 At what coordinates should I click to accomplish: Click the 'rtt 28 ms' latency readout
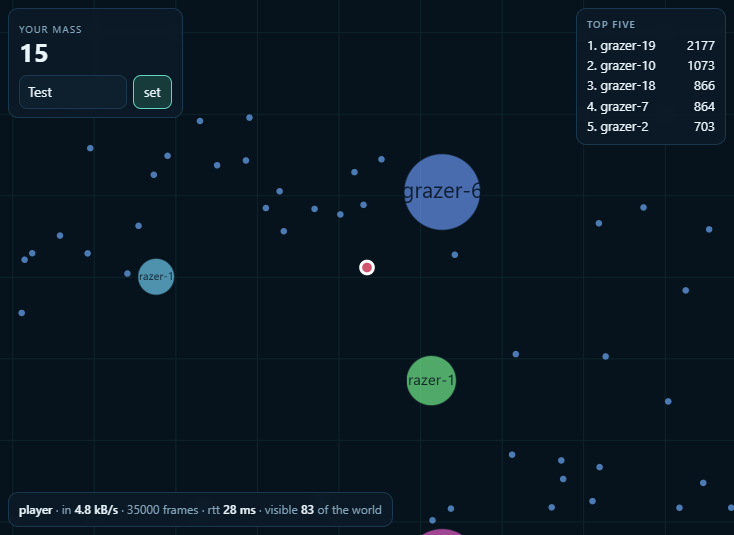pos(232,510)
